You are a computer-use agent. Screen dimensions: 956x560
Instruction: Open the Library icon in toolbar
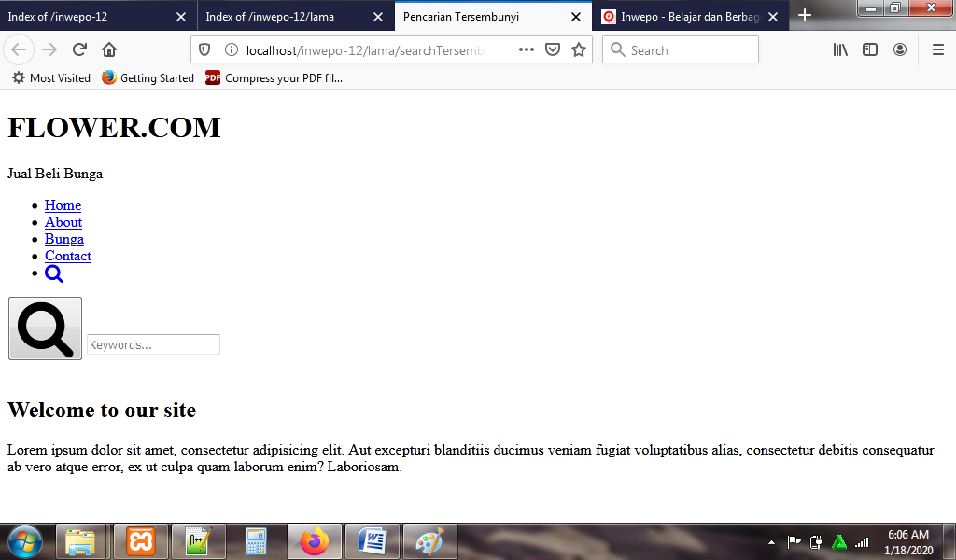840,50
